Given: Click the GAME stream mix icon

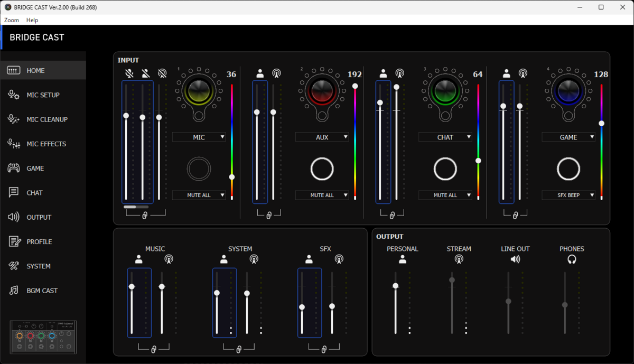Looking at the screenshot, I should click(x=523, y=73).
